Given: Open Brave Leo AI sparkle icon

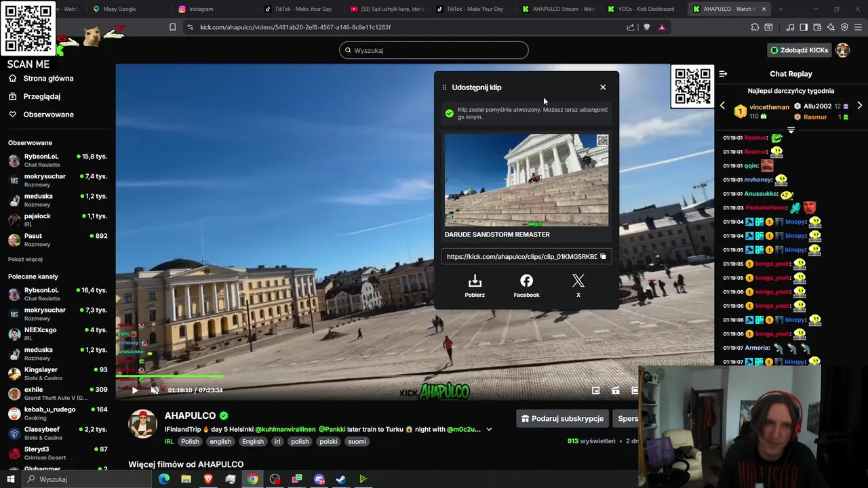Looking at the screenshot, I should (x=831, y=27).
